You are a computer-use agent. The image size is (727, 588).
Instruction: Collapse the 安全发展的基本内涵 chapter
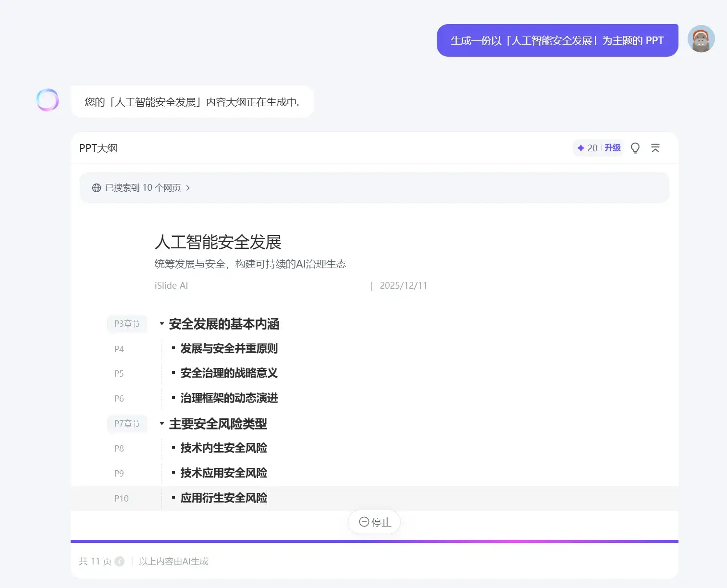coord(162,324)
